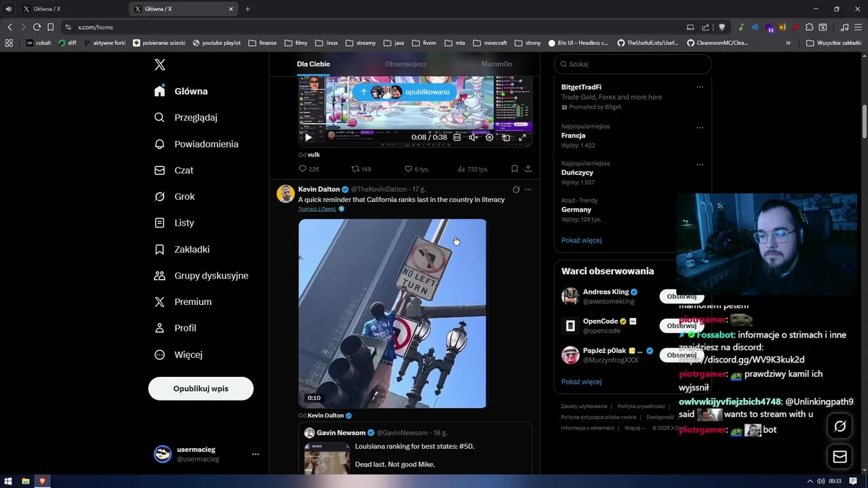View analytics of post with 732 tys. views

click(473, 169)
